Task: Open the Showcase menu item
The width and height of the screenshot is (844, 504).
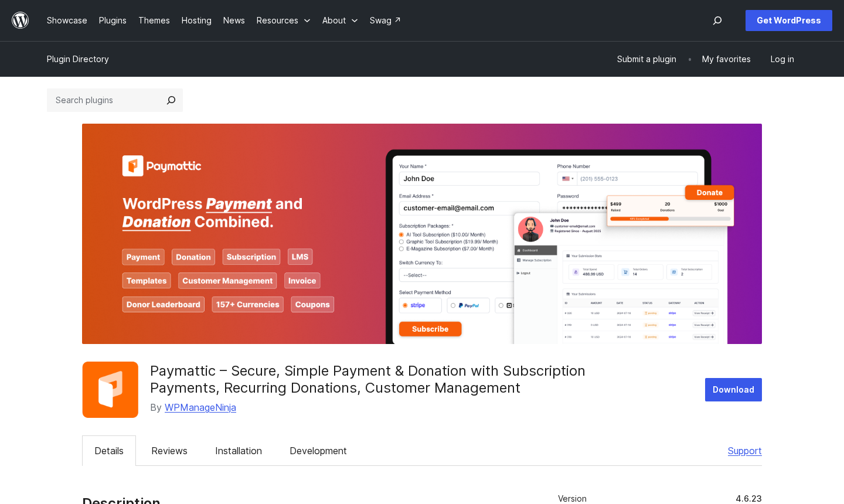Action: 67,21
